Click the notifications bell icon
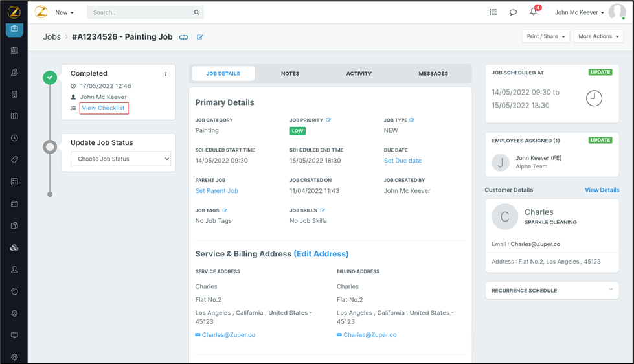This screenshot has height=364, width=634. pos(534,12)
